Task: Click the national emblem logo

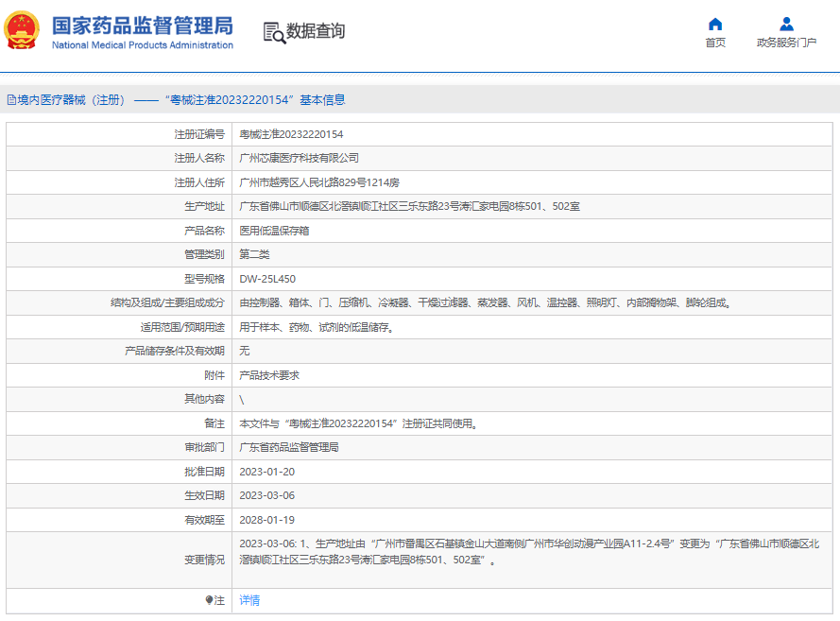Action: click(22, 30)
